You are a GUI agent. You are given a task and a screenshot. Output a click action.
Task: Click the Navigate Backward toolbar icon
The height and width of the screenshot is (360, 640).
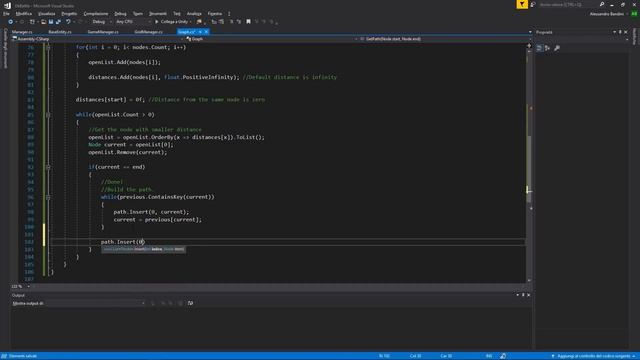coord(11,22)
